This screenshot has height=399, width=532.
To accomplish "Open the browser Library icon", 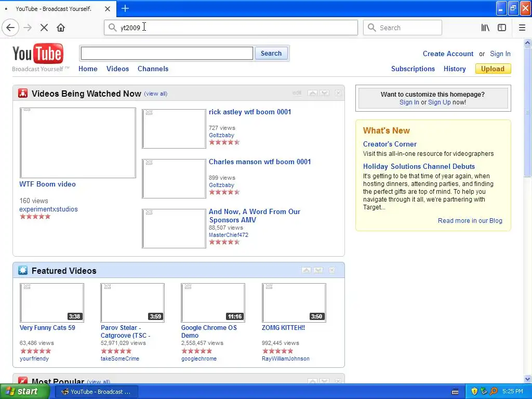I will pyautogui.click(x=485, y=28).
